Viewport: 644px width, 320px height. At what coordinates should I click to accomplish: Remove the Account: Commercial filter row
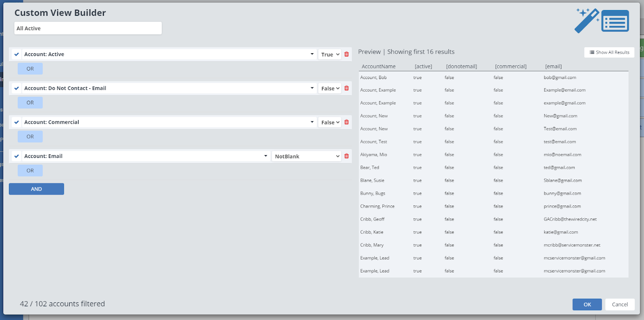(347, 122)
